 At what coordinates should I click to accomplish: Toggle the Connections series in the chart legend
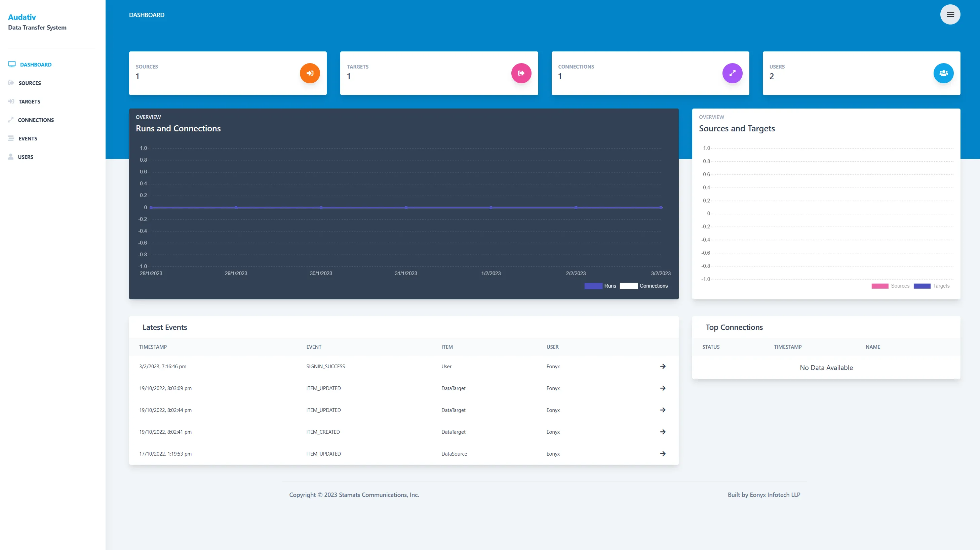(x=645, y=286)
